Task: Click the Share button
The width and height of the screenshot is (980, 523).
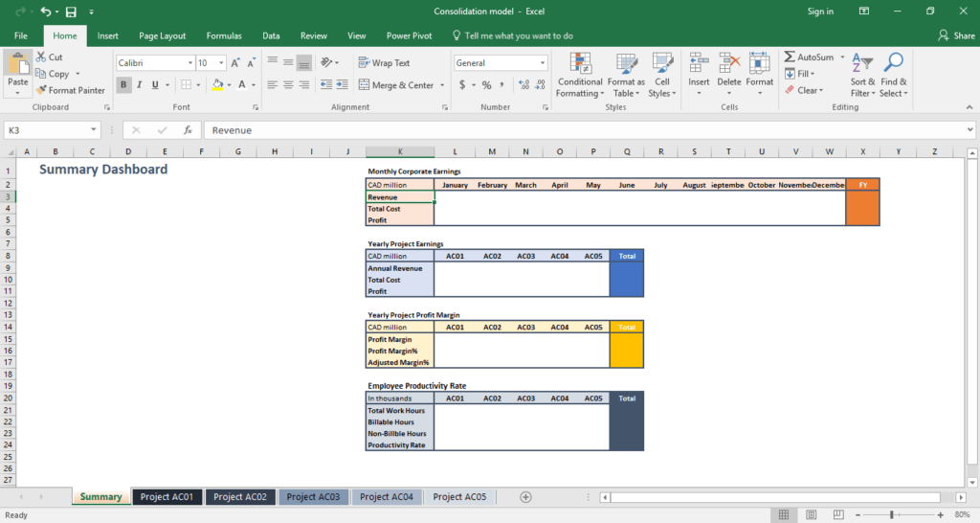Action: [x=956, y=35]
